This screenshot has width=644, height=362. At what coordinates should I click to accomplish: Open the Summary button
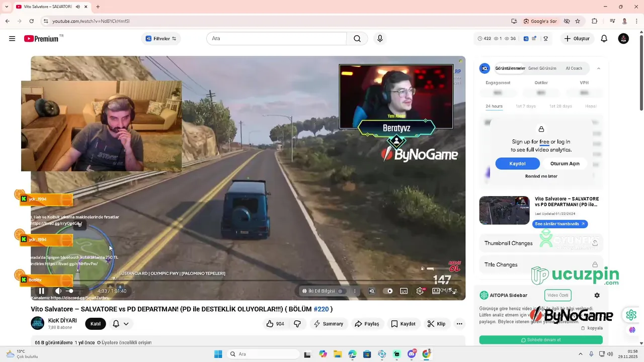pyautogui.click(x=329, y=324)
